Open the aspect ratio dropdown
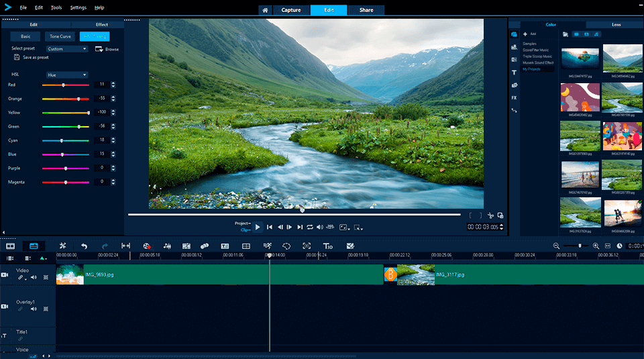644x359 pixels. [344, 227]
